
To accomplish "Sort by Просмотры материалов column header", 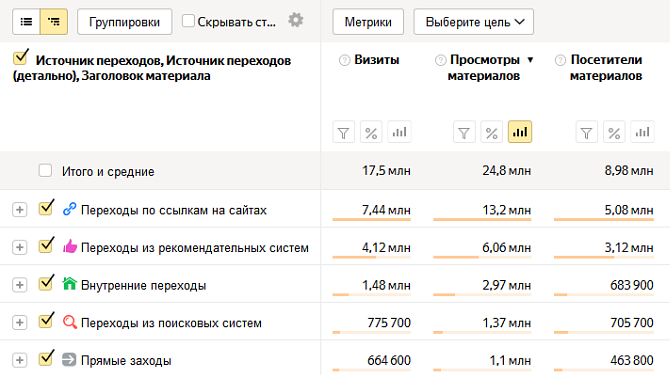I will click(x=485, y=67).
